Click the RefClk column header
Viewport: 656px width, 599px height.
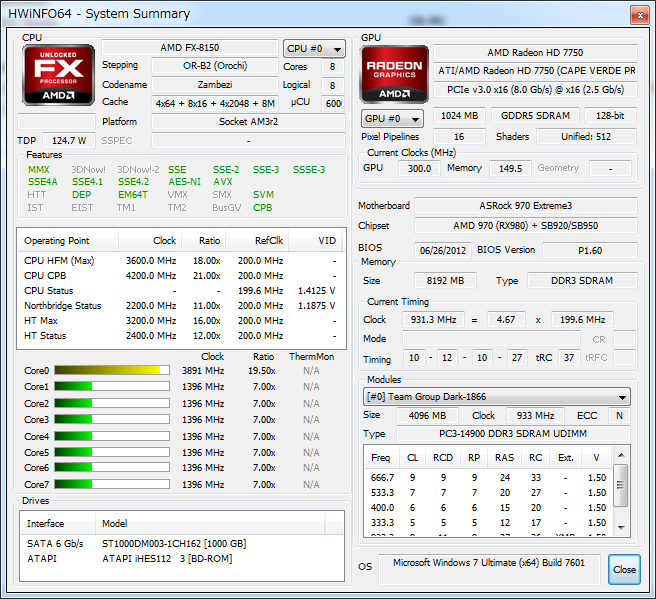[x=257, y=241]
